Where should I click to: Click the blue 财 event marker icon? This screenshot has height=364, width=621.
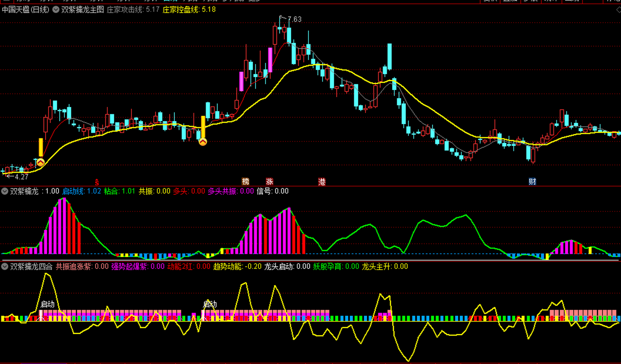pos(532,181)
